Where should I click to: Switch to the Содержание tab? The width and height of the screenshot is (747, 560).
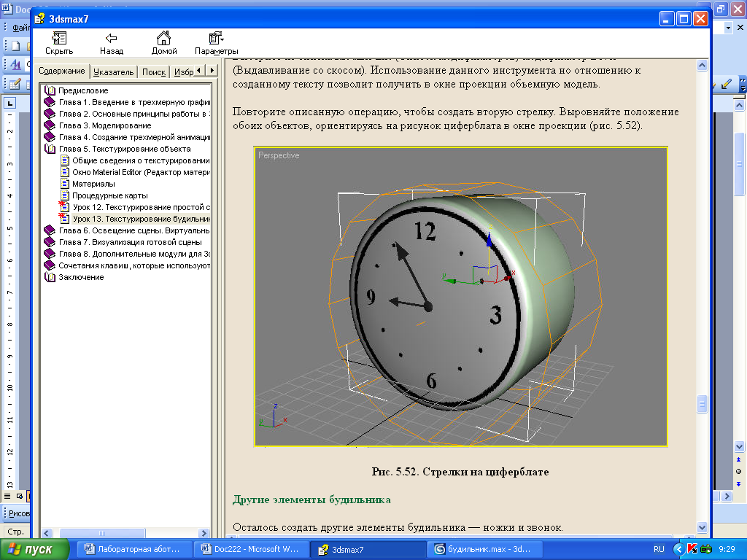click(x=61, y=71)
